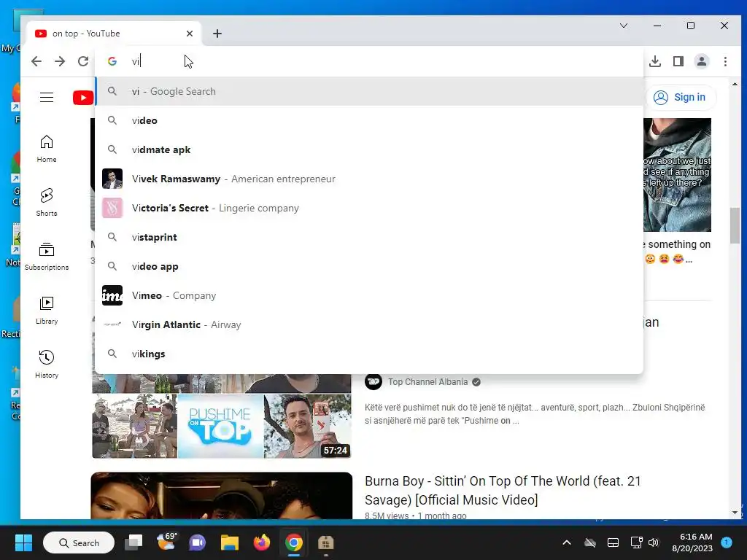
Task: Open the volume speaker icon
Action: click(654, 542)
